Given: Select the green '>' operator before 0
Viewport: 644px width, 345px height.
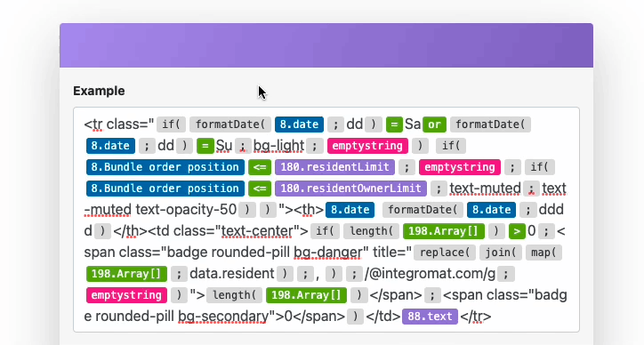Looking at the screenshot, I should pyautogui.click(x=517, y=231).
